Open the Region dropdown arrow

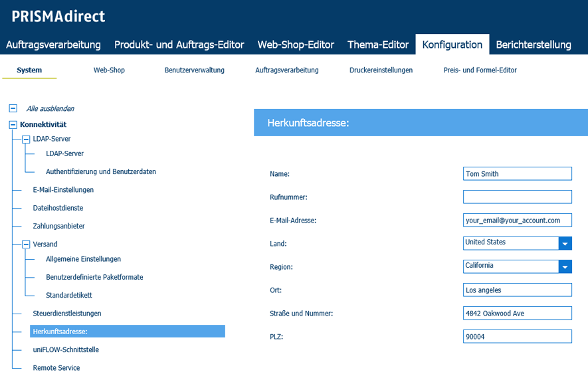[565, 267]
